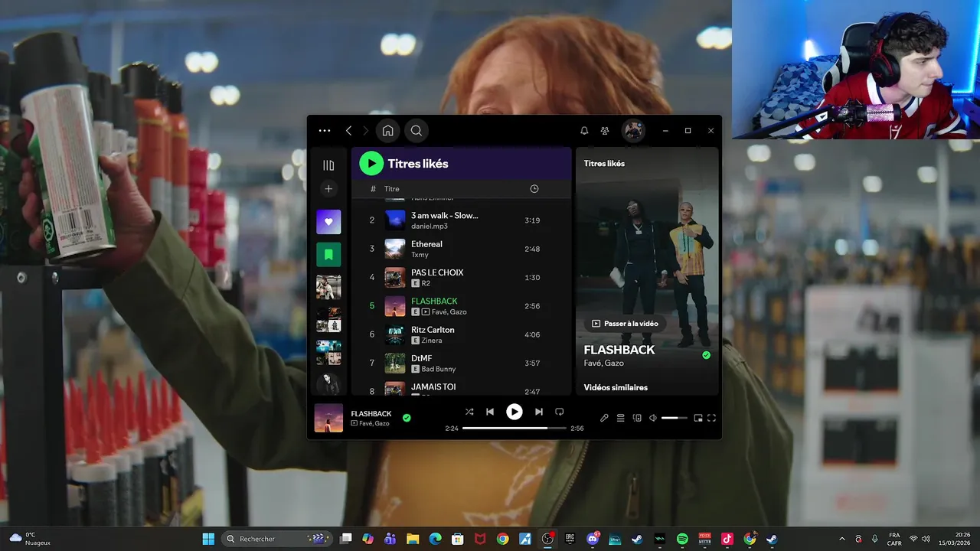
Task: Open artist Bad Bunny link
Action: (439, 369)
